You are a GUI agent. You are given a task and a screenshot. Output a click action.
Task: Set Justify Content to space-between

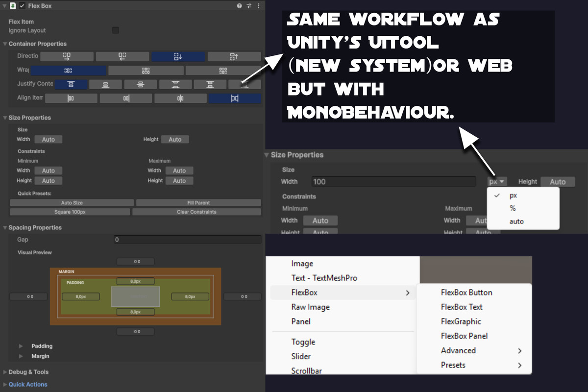(175, 84)
